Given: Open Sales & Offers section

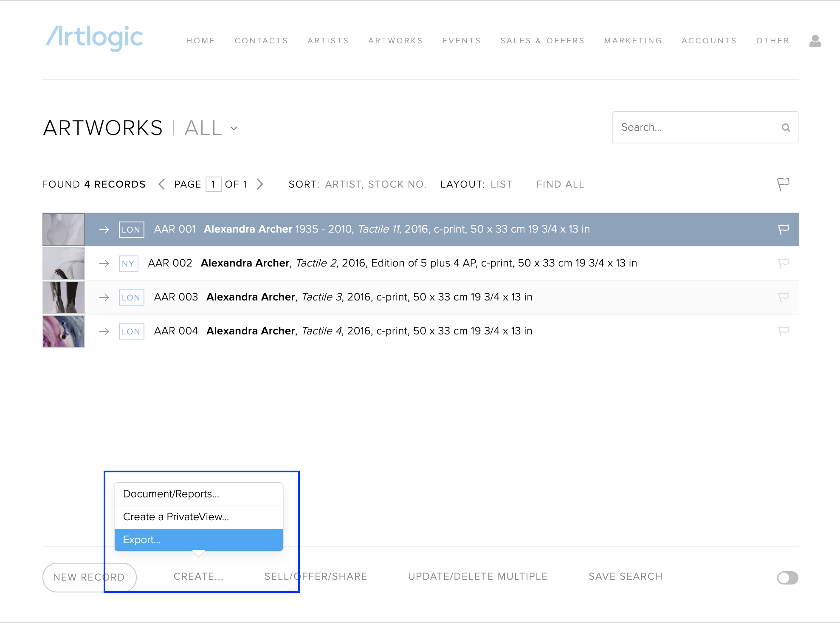Looking at the screenshot, I should point(542,41).
